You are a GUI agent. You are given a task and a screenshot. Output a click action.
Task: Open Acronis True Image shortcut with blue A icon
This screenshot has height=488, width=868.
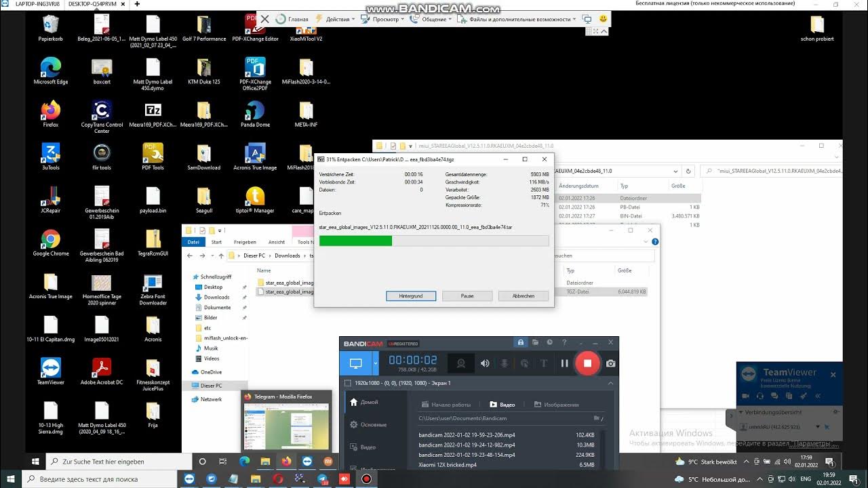[x=255, y=157]
